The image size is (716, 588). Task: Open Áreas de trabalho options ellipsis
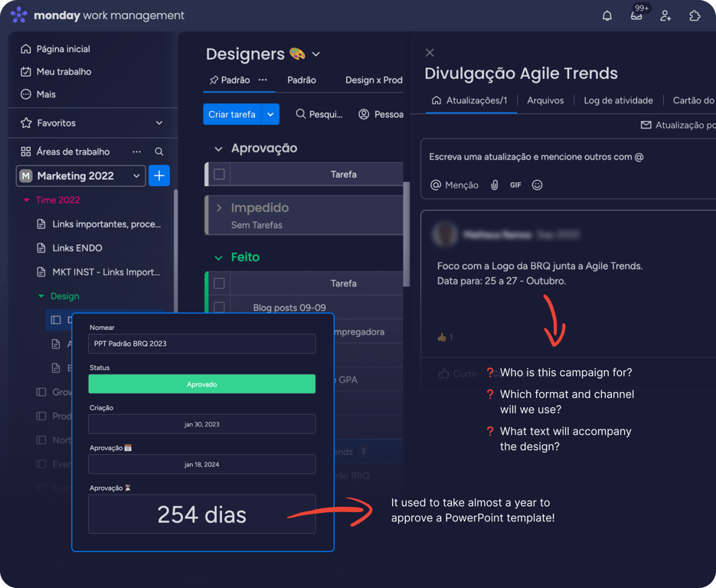[x=136, y=152]
